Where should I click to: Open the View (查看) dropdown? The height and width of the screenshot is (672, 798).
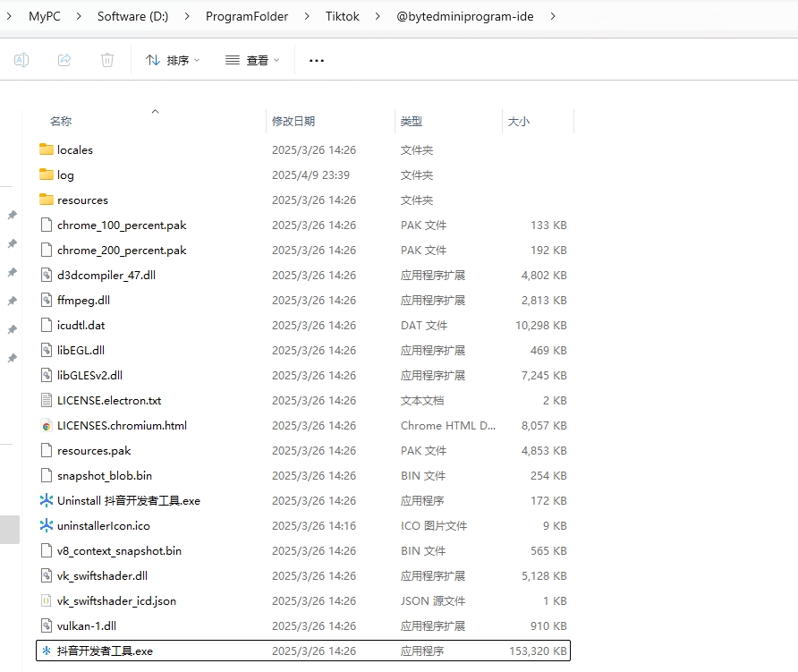tap(252, 61)
